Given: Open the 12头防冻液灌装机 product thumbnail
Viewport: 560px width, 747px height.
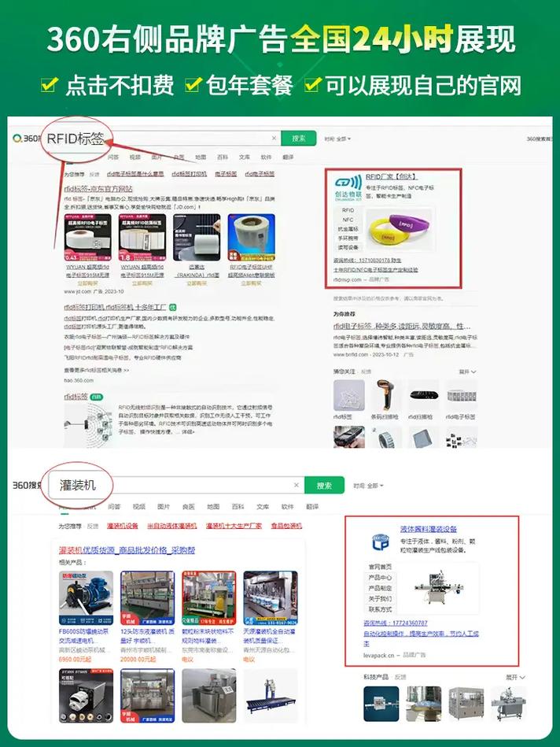Looking at the screenshot, I should [x=148, y=598].
